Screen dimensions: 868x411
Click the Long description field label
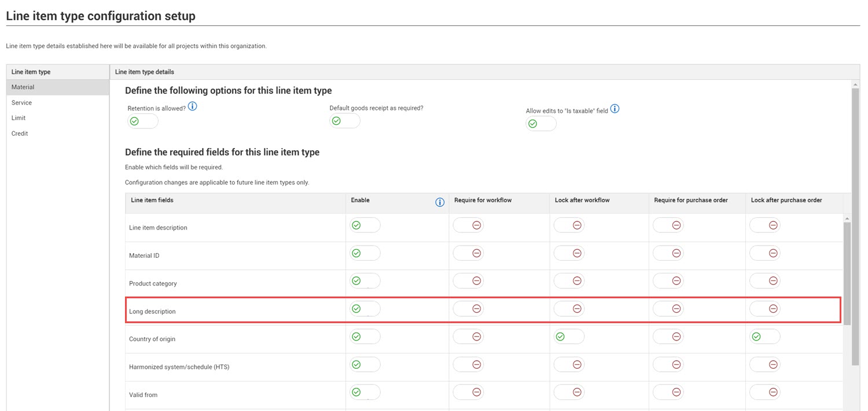click(x=152, y=312)
